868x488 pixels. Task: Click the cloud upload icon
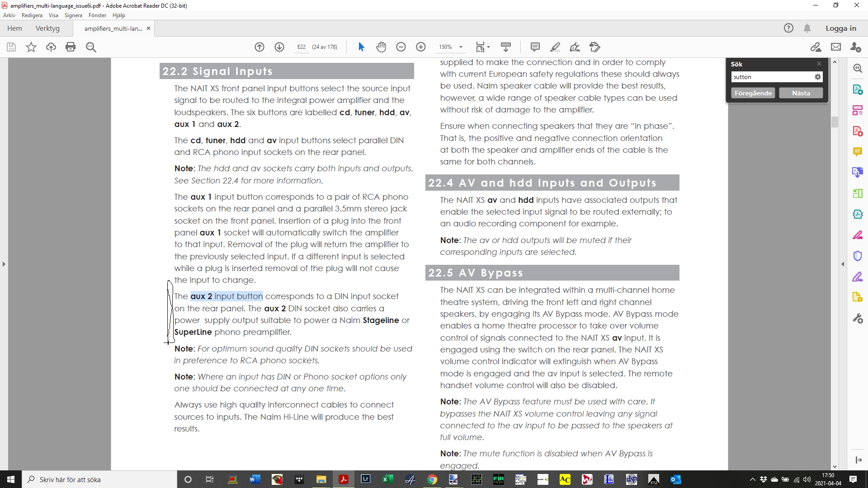[x=51, y=47]
